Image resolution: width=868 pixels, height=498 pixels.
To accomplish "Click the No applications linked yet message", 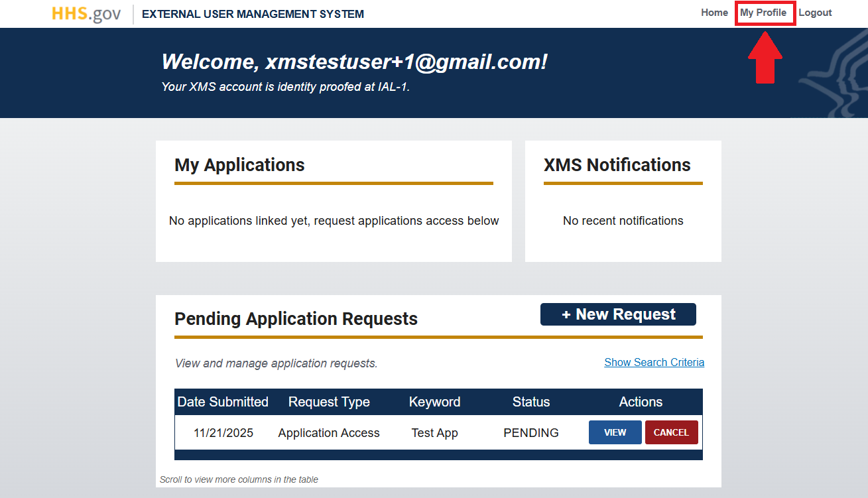I will coord(334,221).
